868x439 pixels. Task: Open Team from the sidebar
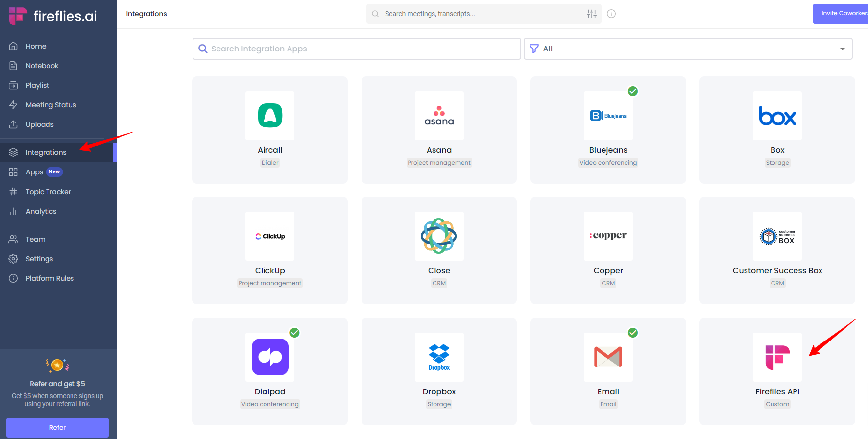(36, 239)
